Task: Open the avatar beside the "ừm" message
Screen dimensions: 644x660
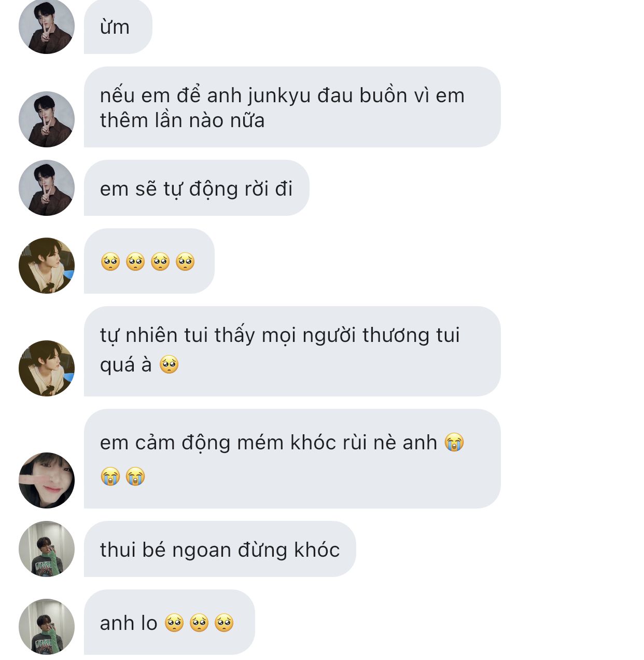Action: pyautogui.click(x=47, y=26)
